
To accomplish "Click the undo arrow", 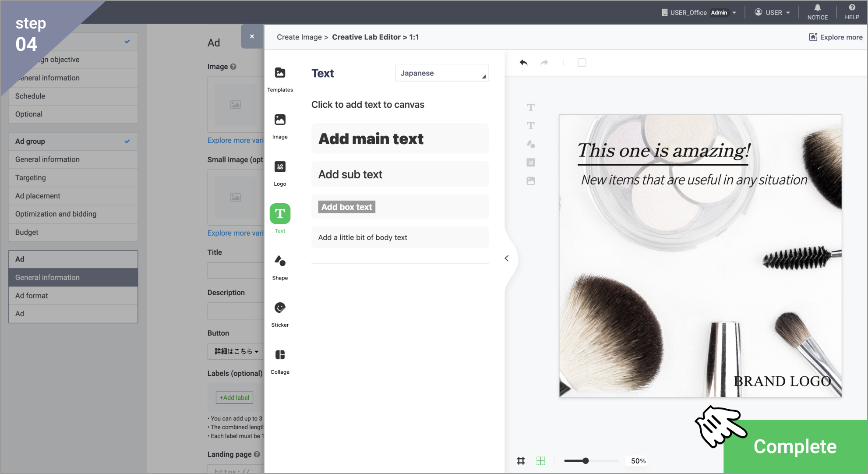I will 523,63.
